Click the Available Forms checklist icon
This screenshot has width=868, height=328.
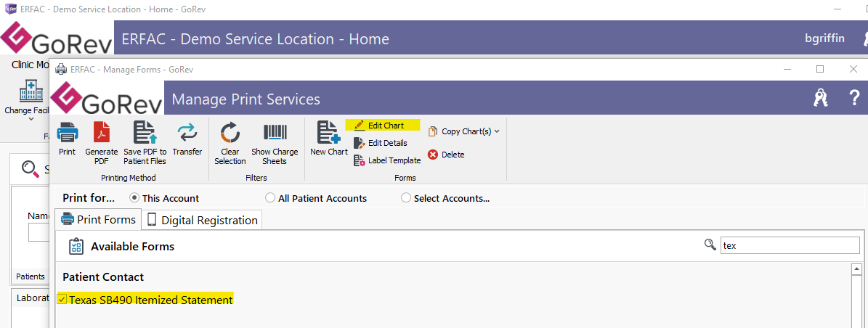[x=76, y=246]
